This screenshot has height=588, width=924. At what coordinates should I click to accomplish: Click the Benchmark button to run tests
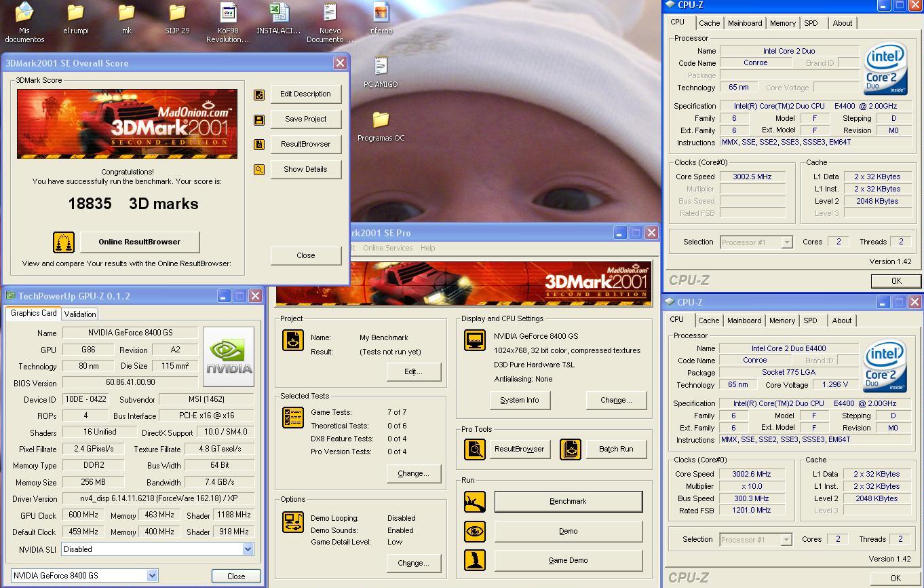click(569, 502)
